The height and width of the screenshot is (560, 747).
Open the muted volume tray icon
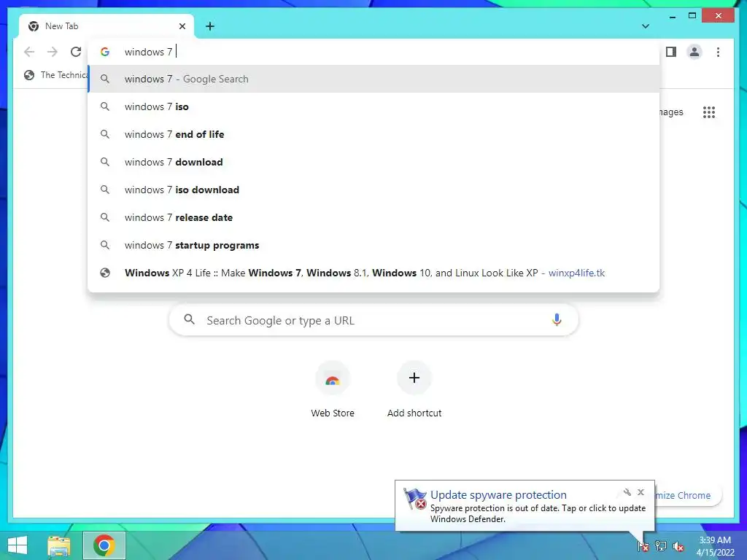(x=678, y=546)
